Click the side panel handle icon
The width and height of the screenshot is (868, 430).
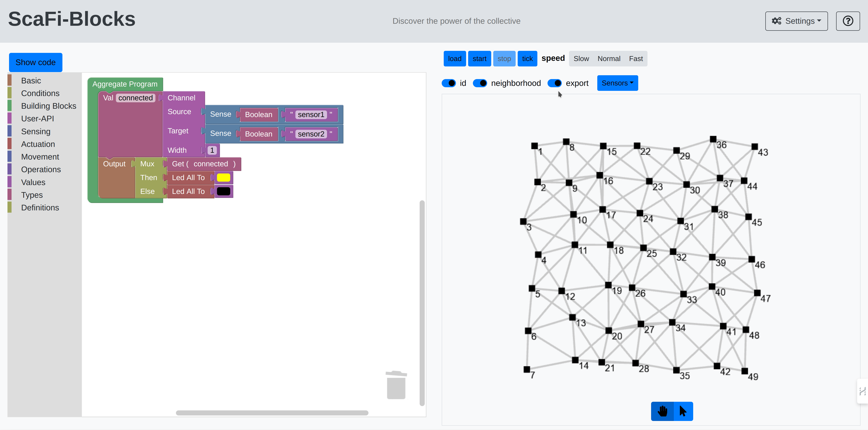(x=863, y=391)
